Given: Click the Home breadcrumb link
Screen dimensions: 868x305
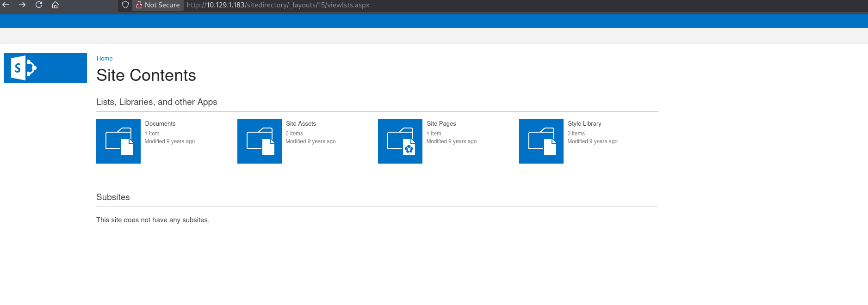Looking at the screenshot, I should [x=105, y=59].
